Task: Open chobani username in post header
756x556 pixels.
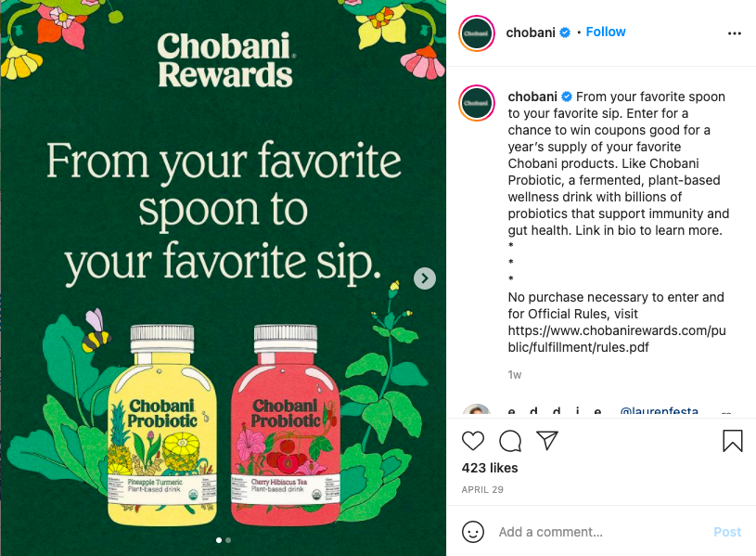Action: 530,32
